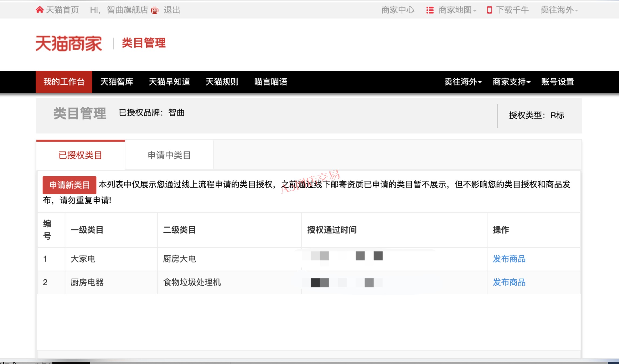Click the red 商 badge icon

[155, 11]
